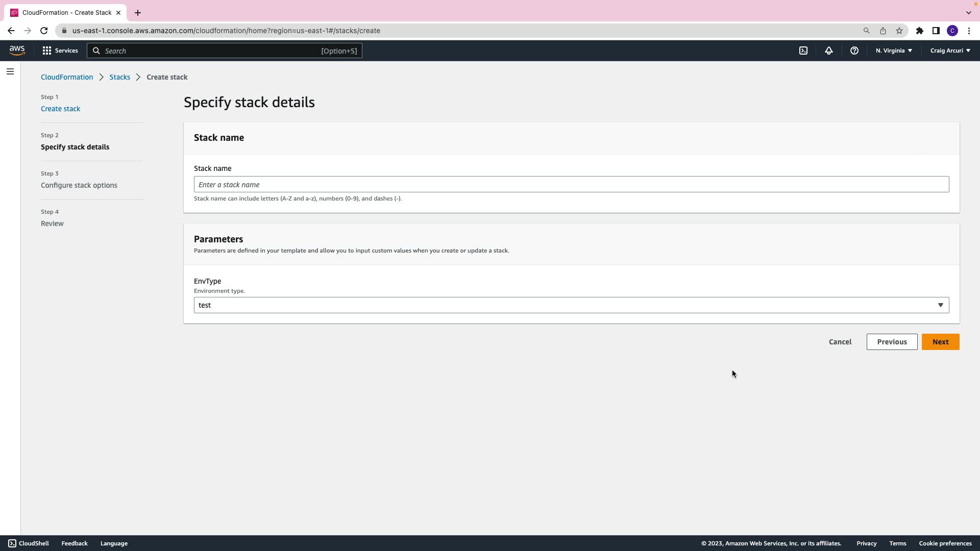This screenshot has width=980, height=551.
Task: Open the Language menu in footer
Action: 114,543
